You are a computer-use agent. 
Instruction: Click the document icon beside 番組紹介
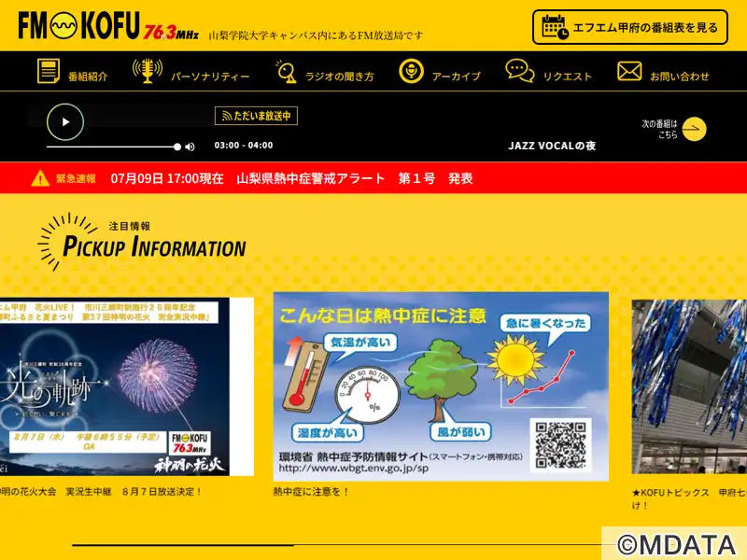pyautogui.click(x=49, y=71)
